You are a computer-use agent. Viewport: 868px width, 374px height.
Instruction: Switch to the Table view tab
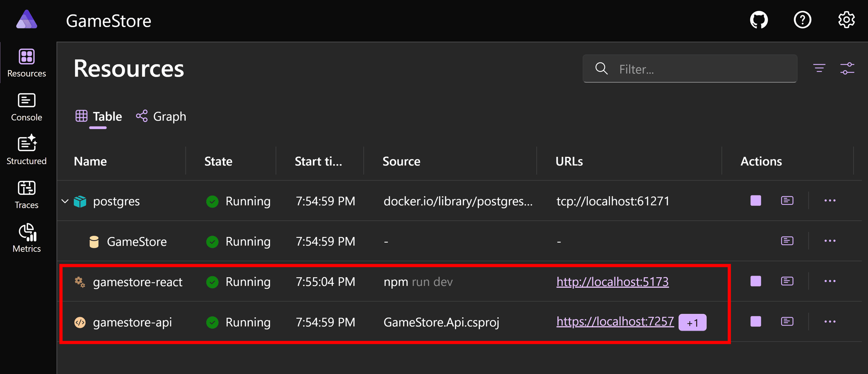coord(99,116)
